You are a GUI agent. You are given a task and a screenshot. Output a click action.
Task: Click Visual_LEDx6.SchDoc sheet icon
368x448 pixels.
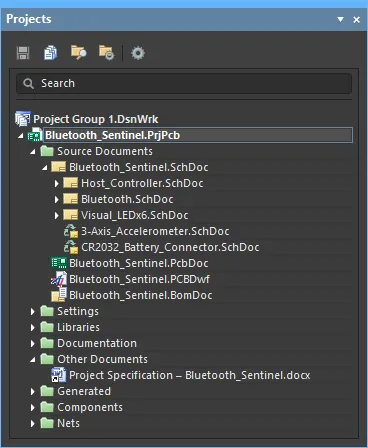(x=70, y=215)
